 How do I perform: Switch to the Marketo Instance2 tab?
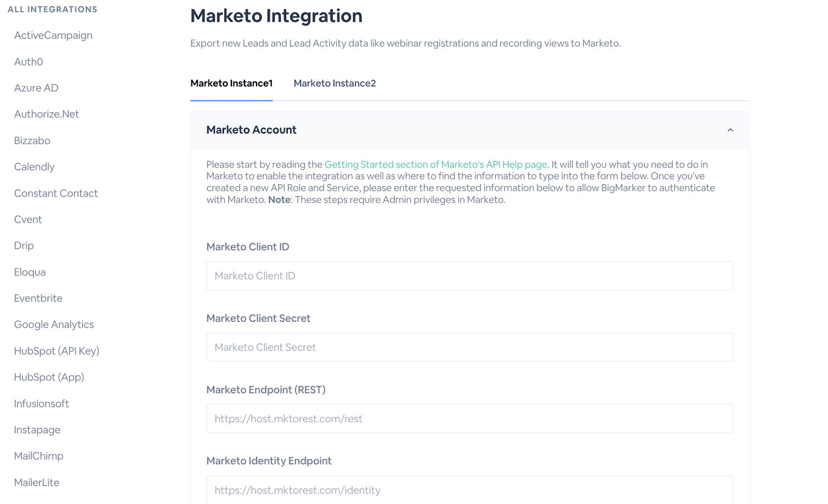pyautogui.click(x=335, y=83)
